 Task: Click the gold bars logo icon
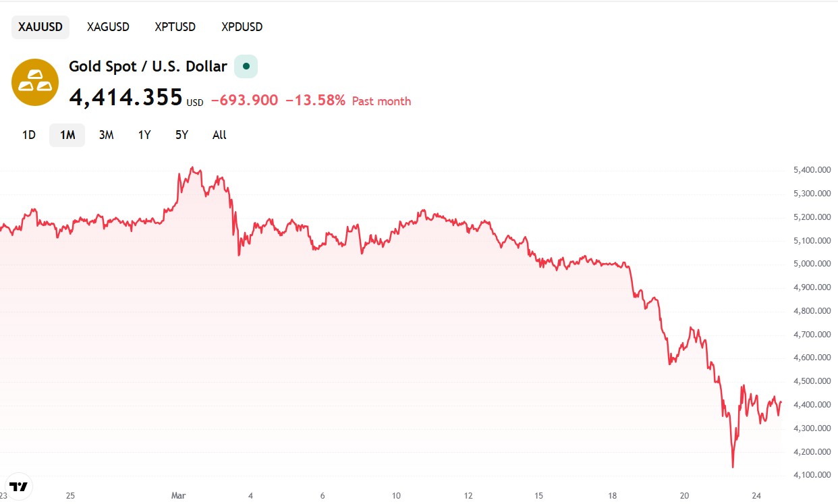[x=34, y=82]
